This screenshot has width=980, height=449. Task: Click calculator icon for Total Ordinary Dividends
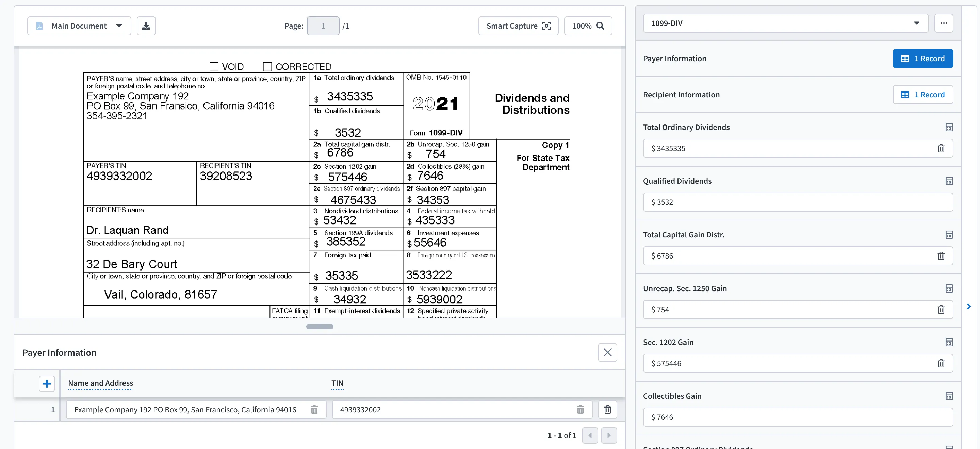pyautogui.click(x=949, y=127)
